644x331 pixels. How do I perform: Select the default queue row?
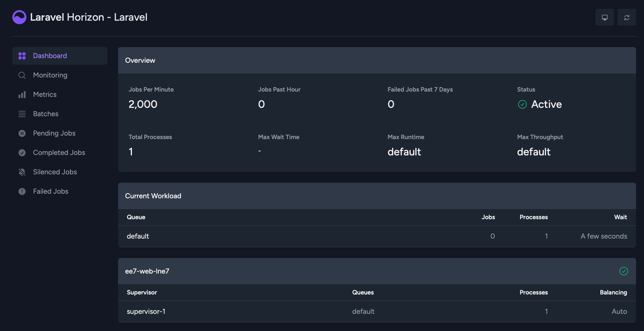point(138,236)
